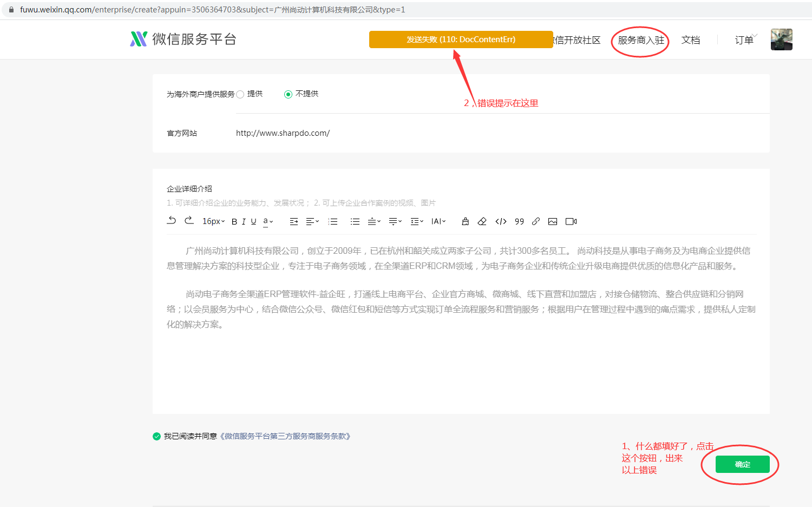Insert a bulleted list
The image size is (812, 507).
pyautogui.click(x=355, y=221)
